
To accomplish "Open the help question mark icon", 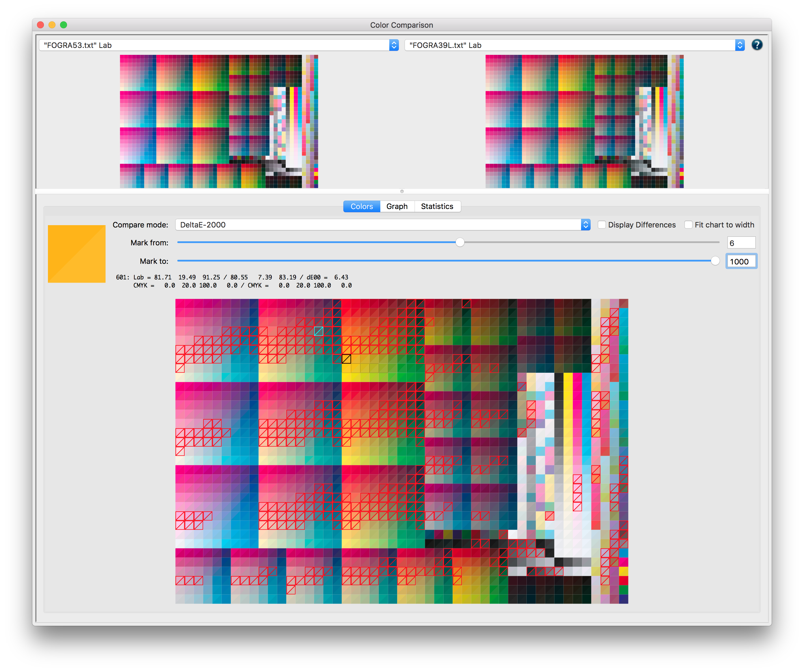I will click(x=757, y=45).
